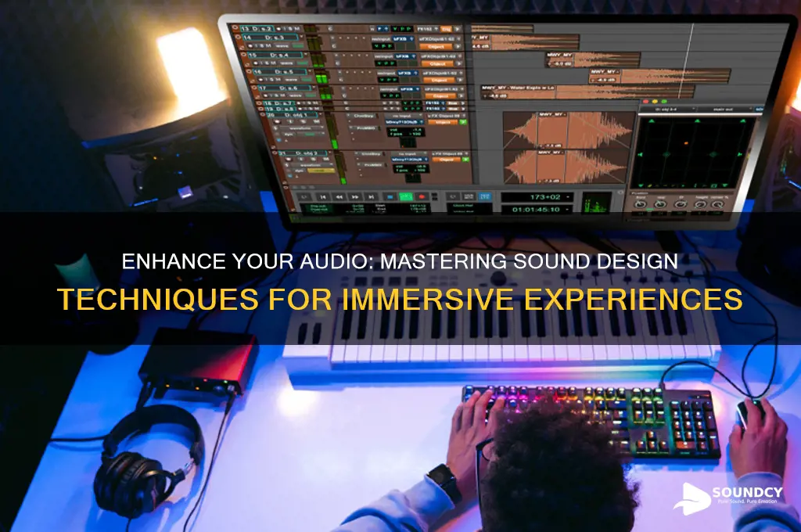Click the orange position dot in panner
This screenshot has width=801, height=532.
pyautogui.click(x=686, y=143)
